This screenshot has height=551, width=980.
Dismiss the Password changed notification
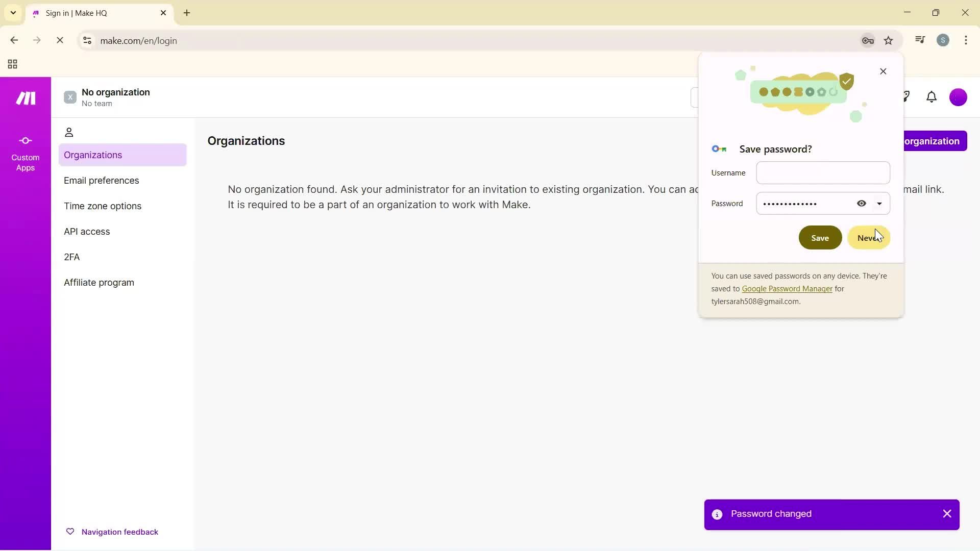947,514
